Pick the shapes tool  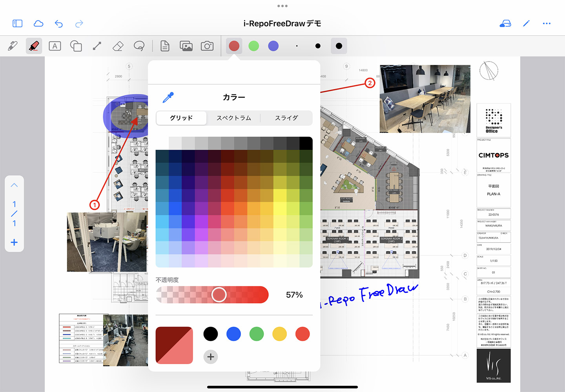pyautogui.click(x=76, y=46)
